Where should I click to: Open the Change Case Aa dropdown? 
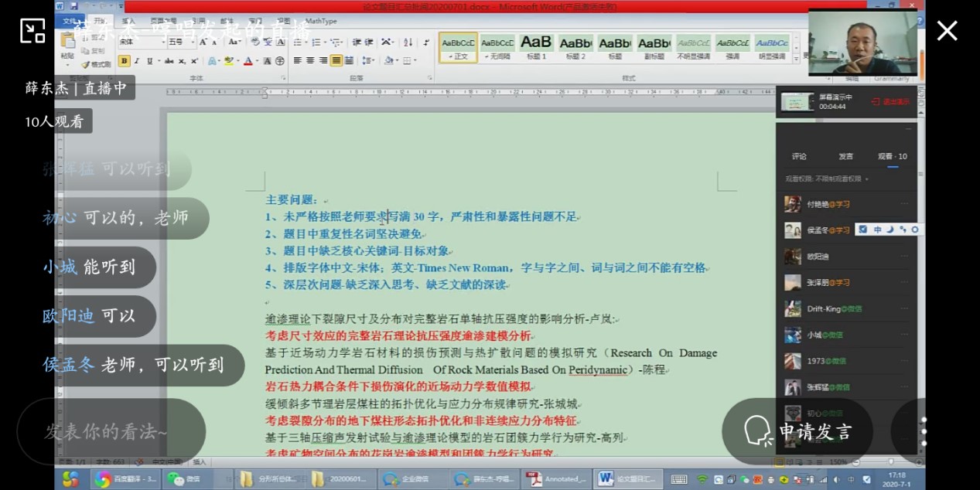[x=234, y=43]
